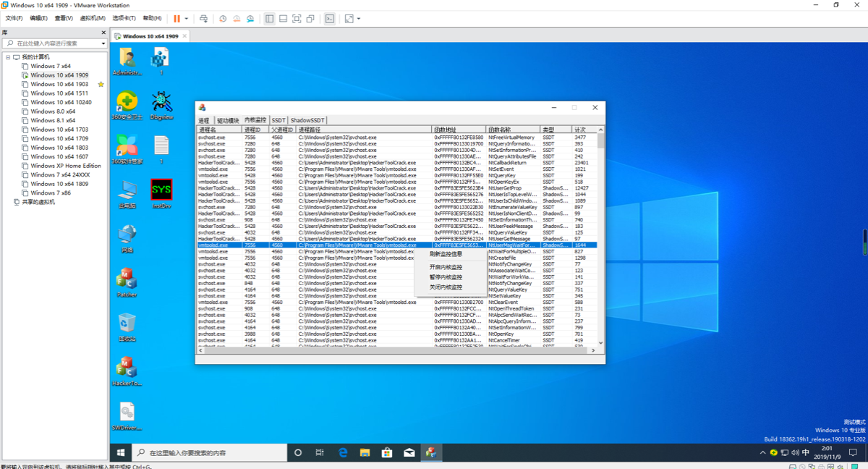Select Windows 8.1 x64 in library
This screenshot has width=868, height=469.
(53, 120)
